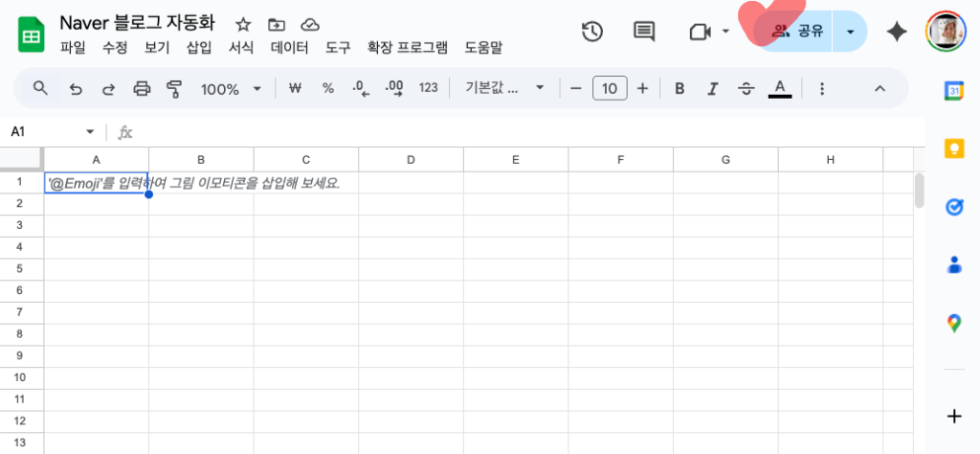Open the 기본값 font dropdown
980x454 pixels.
click(504, 88)
